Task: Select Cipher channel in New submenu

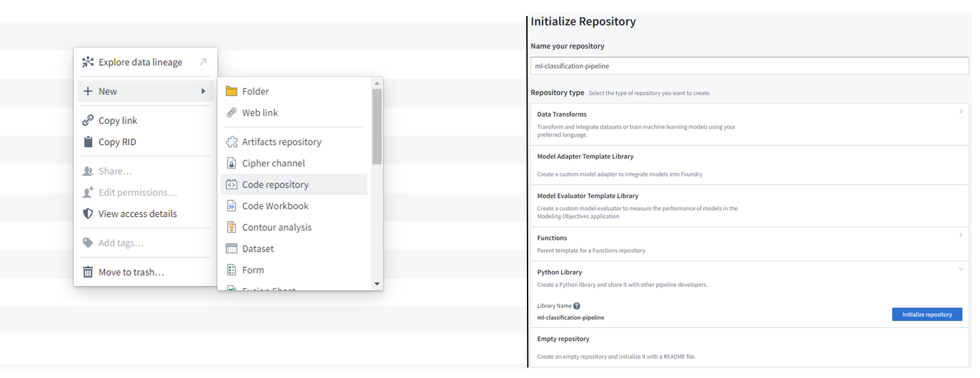Action: tap(294, 163)
